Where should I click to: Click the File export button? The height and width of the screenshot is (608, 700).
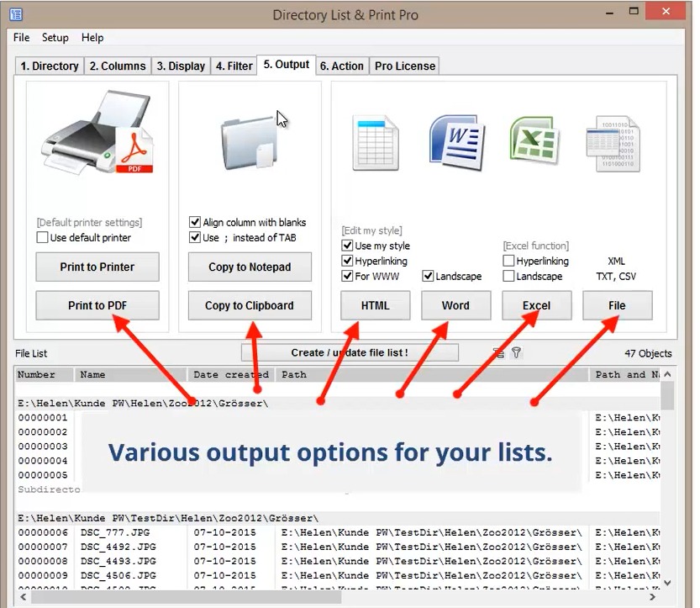(618, 305)
